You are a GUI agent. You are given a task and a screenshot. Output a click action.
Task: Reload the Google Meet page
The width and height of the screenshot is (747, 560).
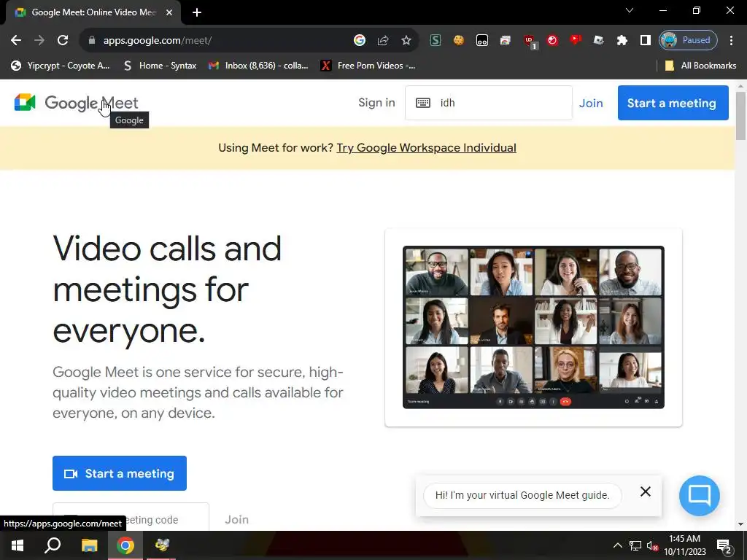63,40
